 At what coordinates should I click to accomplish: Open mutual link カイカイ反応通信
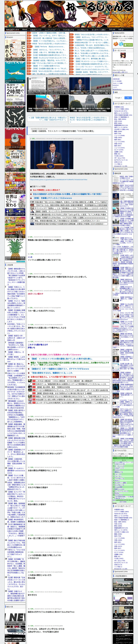click(117, 81)
